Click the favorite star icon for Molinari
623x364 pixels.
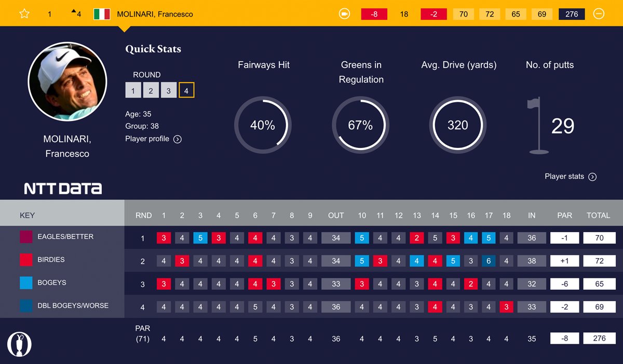(x=24, y=14)
